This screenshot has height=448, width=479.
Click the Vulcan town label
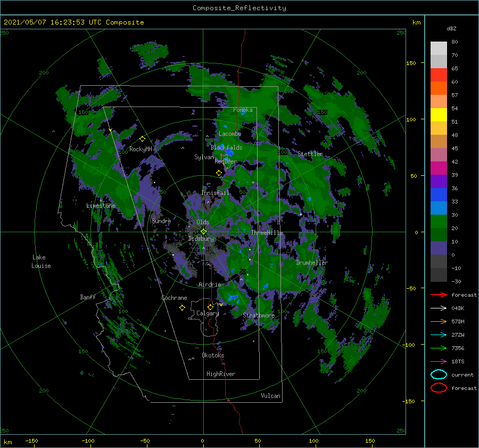point(270,396)
